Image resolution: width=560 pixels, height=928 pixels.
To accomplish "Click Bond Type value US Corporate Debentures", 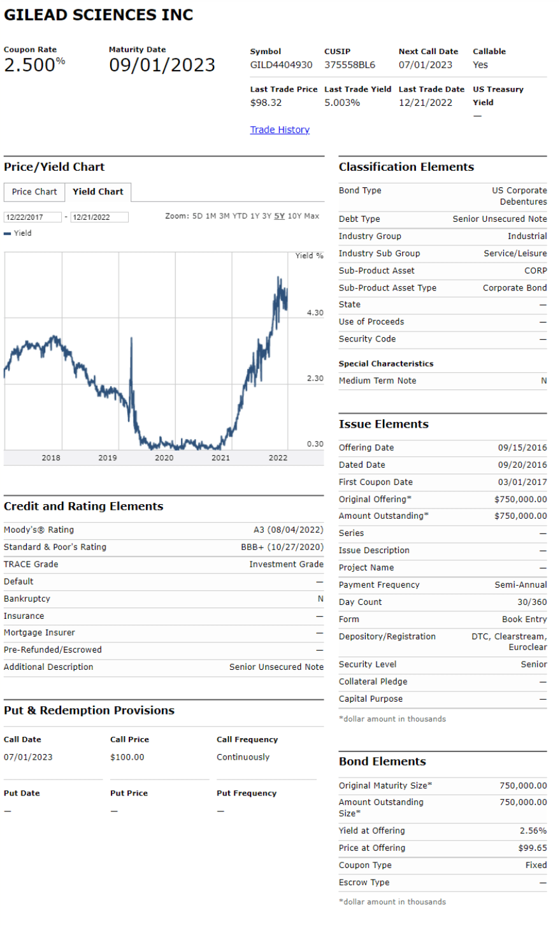I will [x=519, y=196].
